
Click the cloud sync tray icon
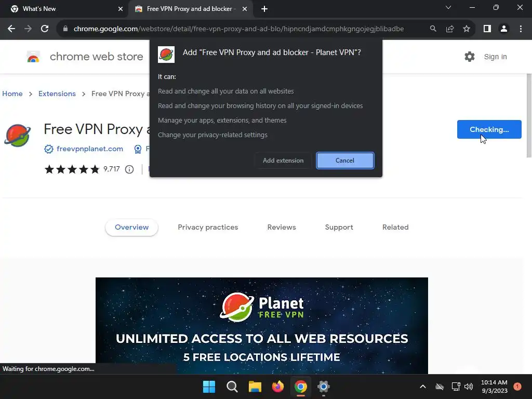tap(440, 387)
